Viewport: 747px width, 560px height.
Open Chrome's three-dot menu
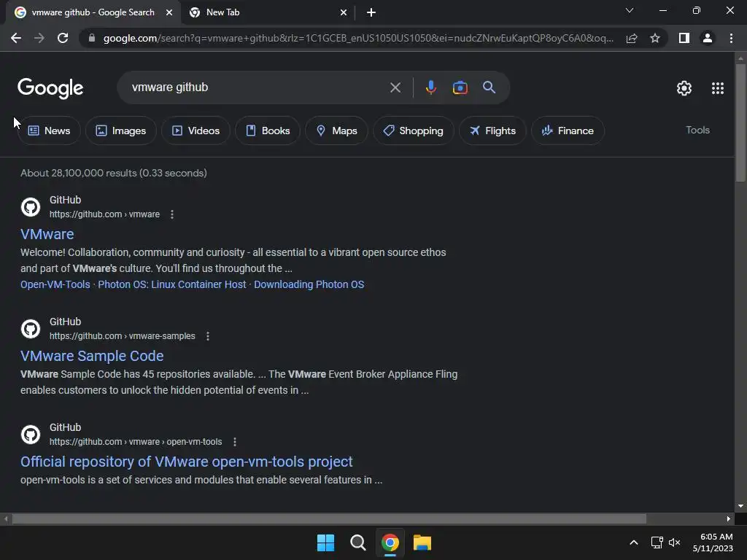(x=731, y=38)
